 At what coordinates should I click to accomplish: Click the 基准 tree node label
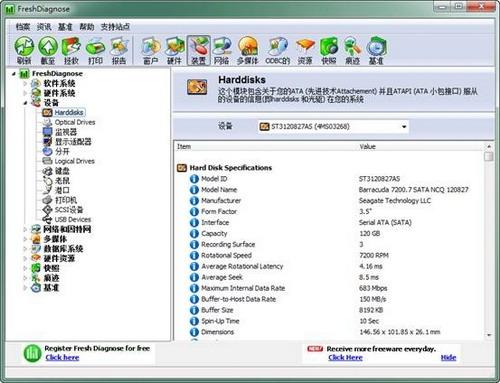(51, 288)
